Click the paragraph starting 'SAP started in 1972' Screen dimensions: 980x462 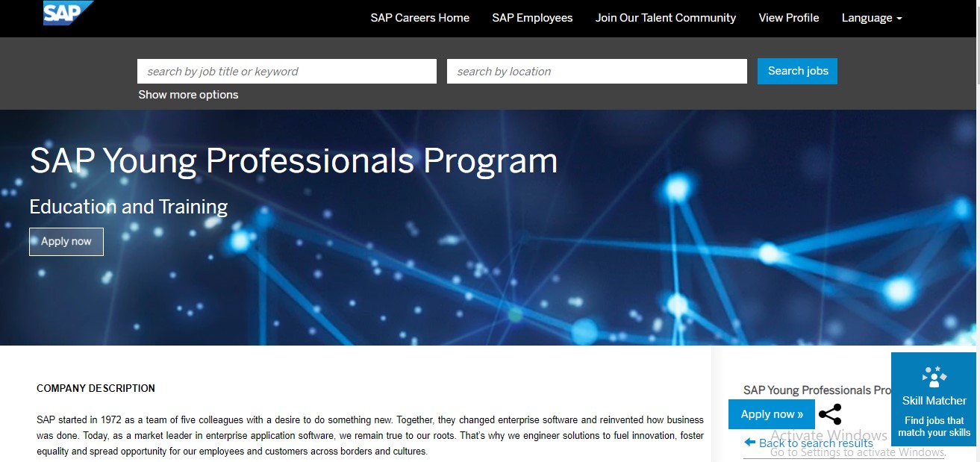(369, 435)
